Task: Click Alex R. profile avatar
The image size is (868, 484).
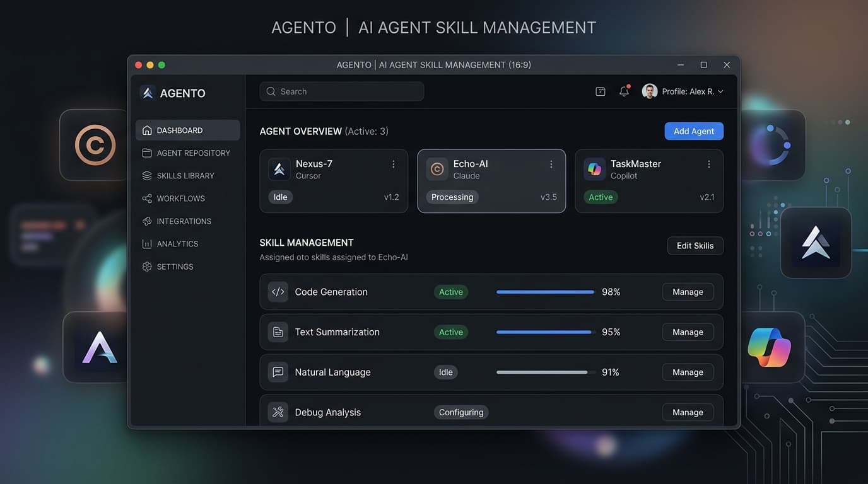Action: point(650,91)
